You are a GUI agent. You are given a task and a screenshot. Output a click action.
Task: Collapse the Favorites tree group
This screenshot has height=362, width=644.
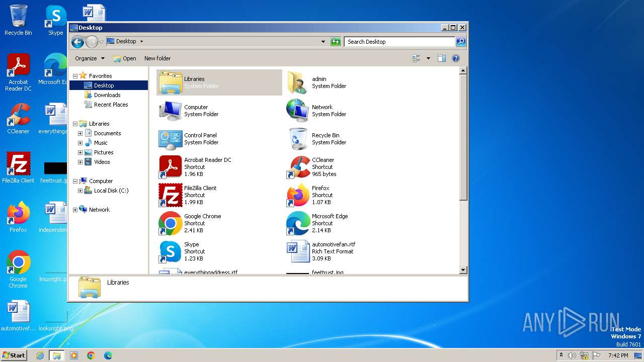(x=75, y=76)
